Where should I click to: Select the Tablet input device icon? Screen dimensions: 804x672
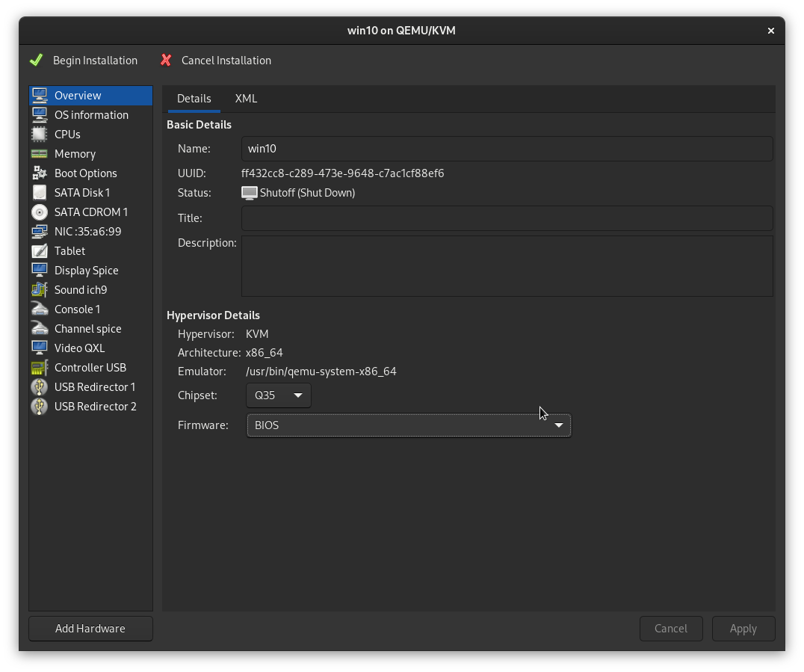point(40,251)
